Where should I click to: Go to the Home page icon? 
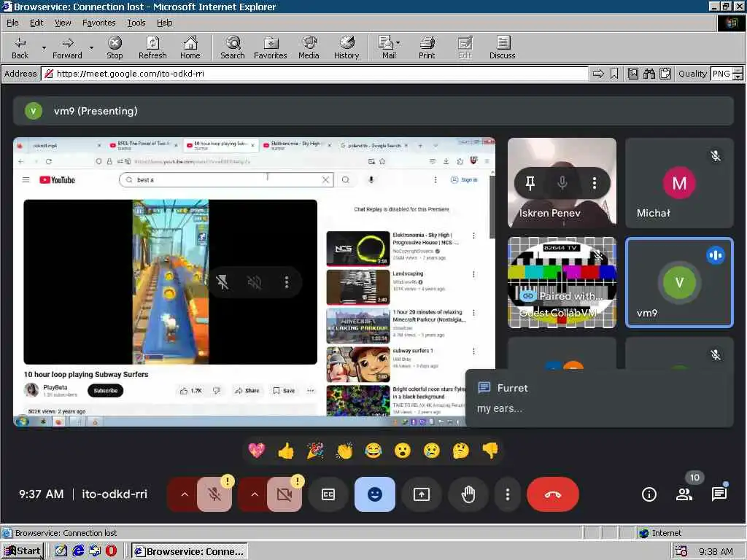tap(190, 47)
